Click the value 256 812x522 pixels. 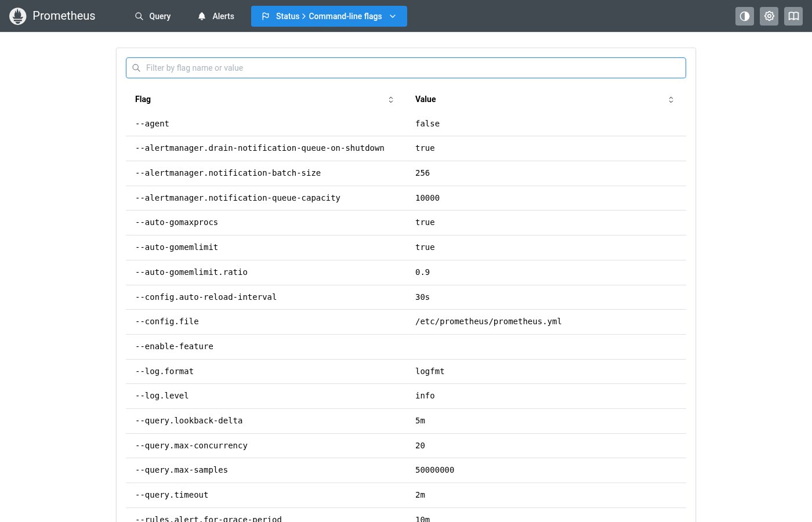[422, 173]
